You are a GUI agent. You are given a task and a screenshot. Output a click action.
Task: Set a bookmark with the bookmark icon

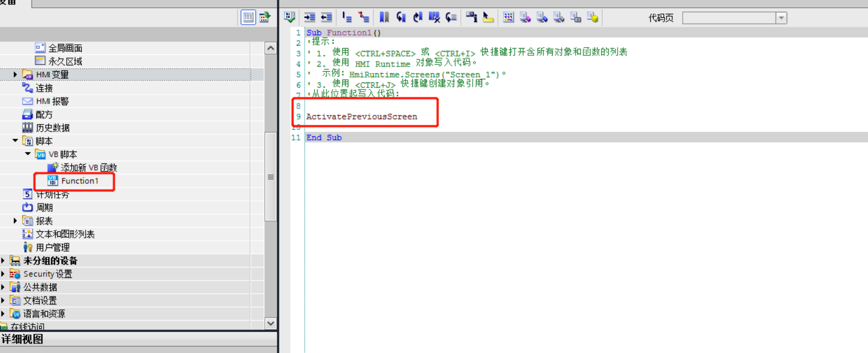tap(384, 17)
